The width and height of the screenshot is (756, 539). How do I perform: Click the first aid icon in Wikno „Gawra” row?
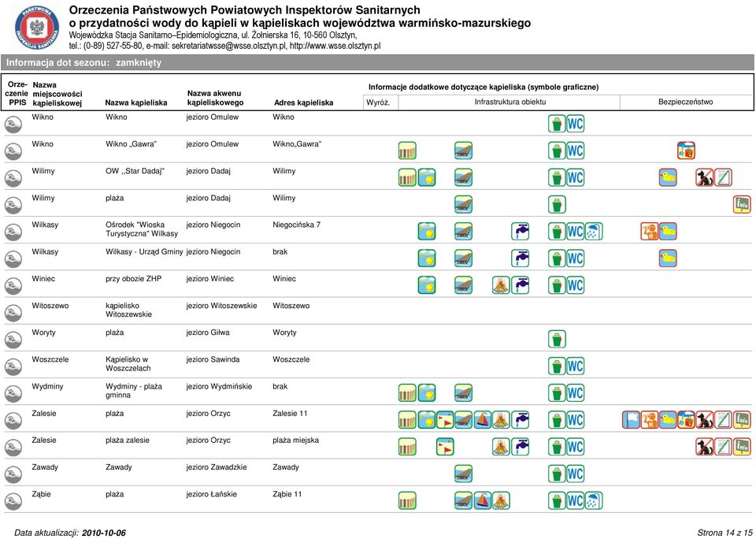686,151
